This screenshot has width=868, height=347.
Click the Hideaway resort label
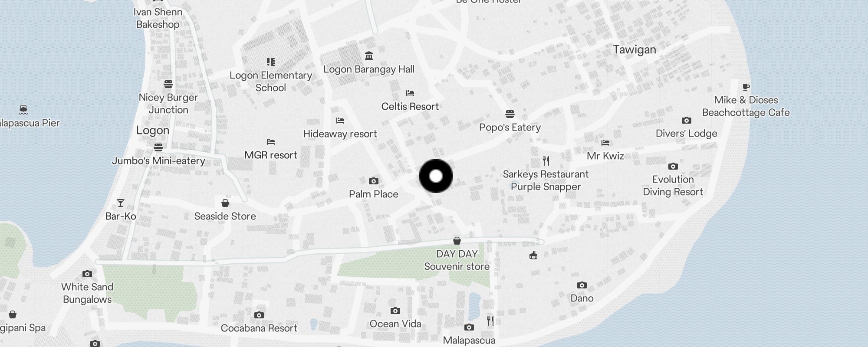(x=340, y=134)
